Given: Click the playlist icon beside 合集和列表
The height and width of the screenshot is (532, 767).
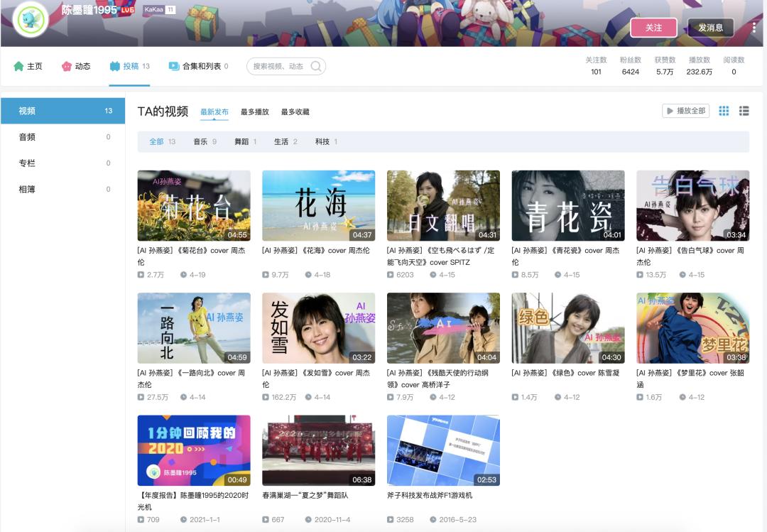Looking at the screenshot, I should point(173,66).
